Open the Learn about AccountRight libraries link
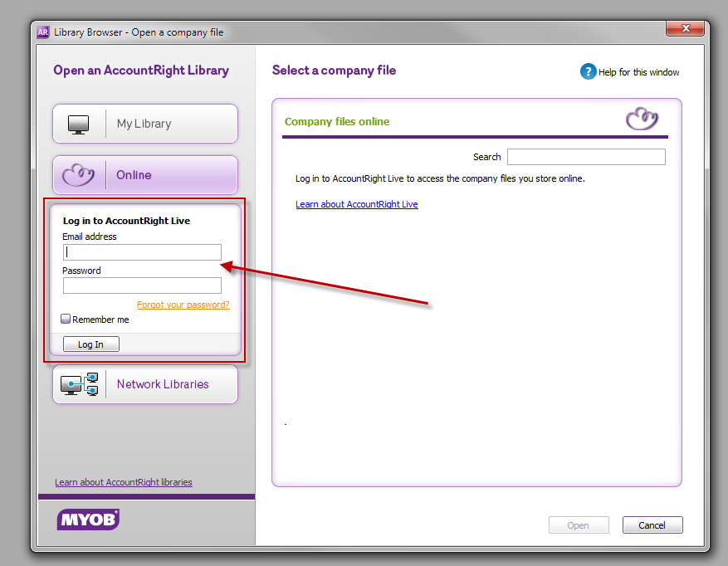 (x=124, y=482)
